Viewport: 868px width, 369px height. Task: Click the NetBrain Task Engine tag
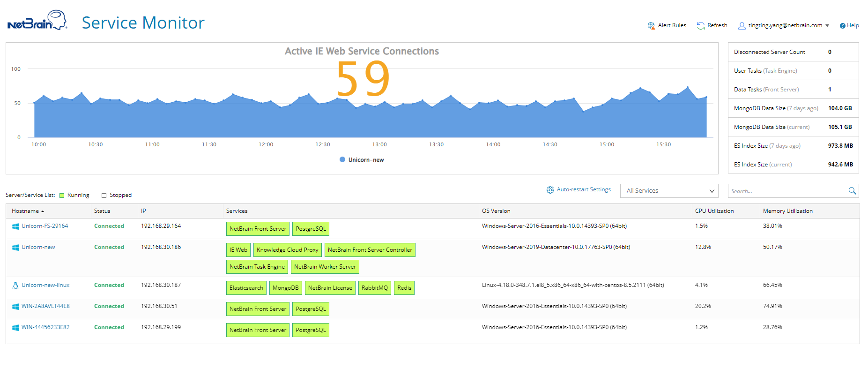(x=257, y=267)
